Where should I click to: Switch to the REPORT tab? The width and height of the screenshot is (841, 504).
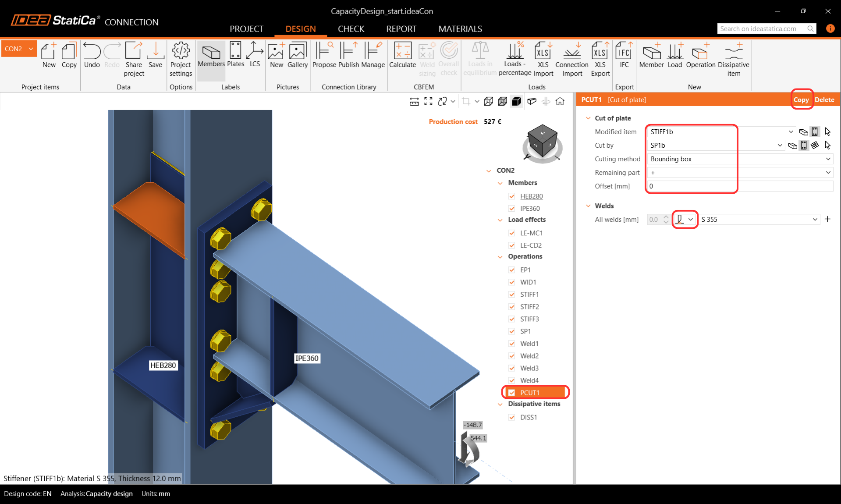[401, 28]
